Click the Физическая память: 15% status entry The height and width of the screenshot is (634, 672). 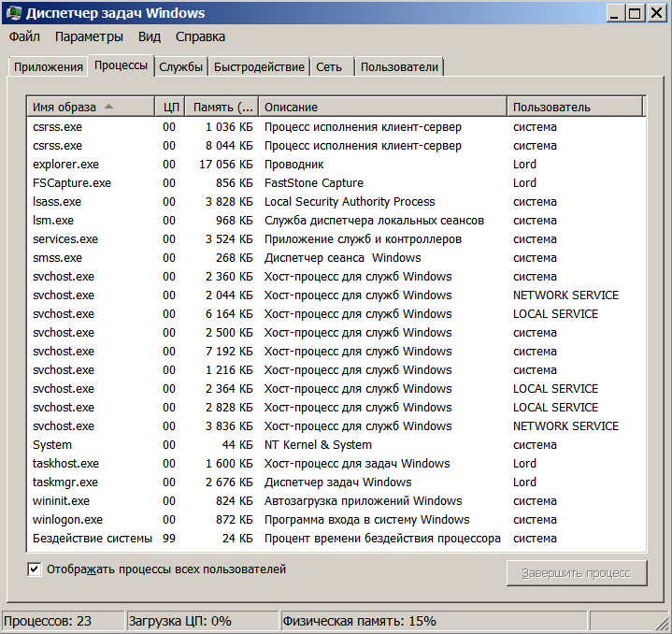434,621
